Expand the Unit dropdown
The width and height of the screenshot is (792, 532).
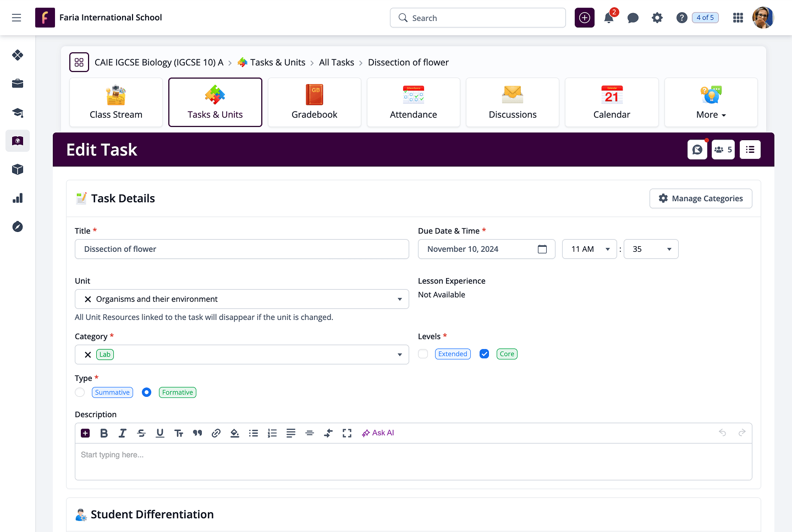point(399,299)
